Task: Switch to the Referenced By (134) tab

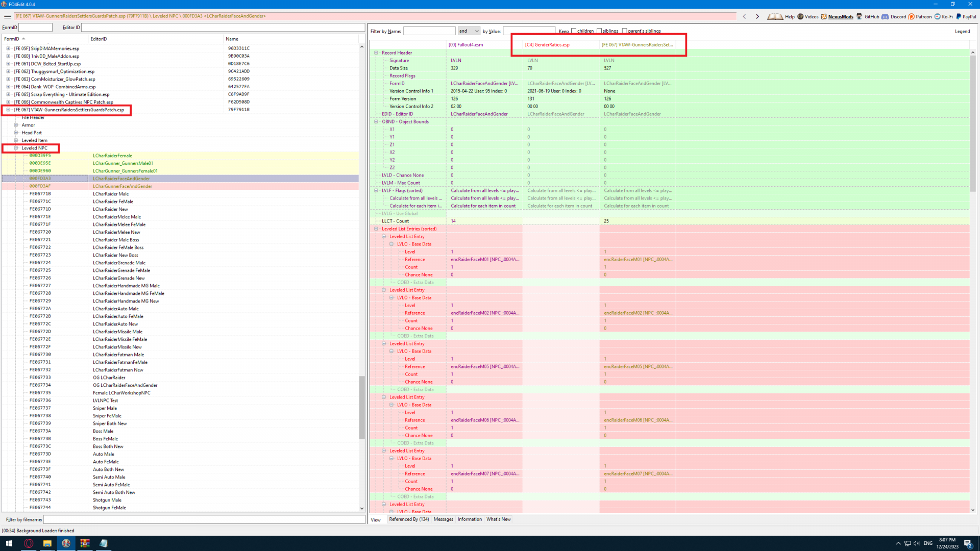Action: [x=408, y=519]
